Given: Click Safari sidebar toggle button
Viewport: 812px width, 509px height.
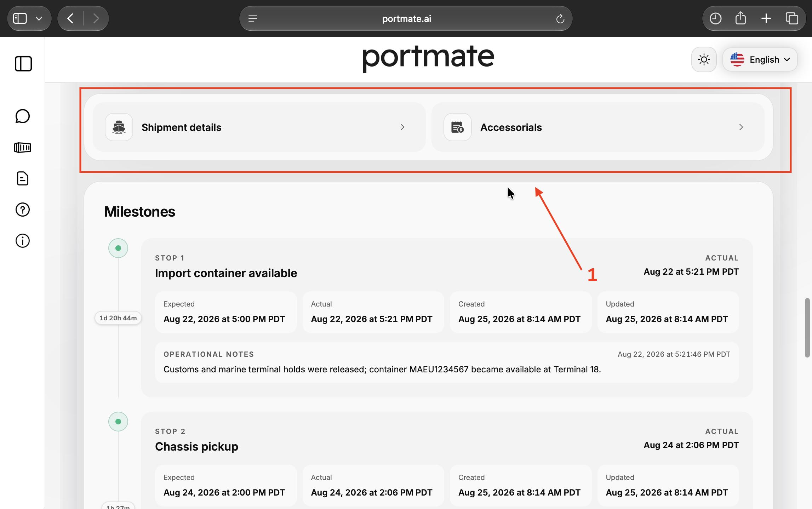Looking at the screenshot, I should (20, 18).
